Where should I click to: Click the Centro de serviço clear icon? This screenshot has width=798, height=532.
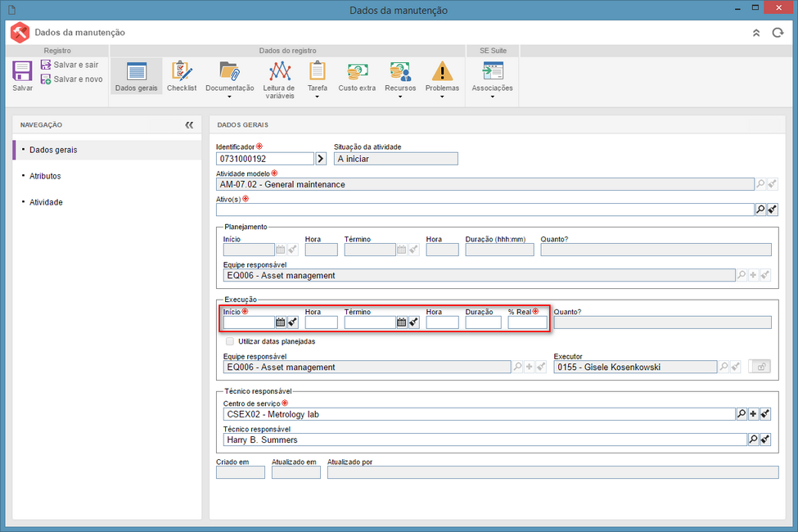pyautogui.click(x=765, y=414)
